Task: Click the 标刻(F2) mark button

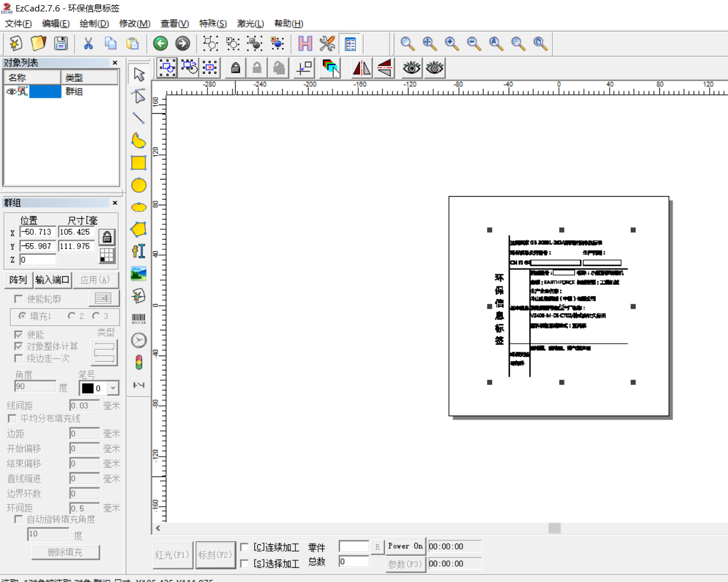Action: [215, 555]
